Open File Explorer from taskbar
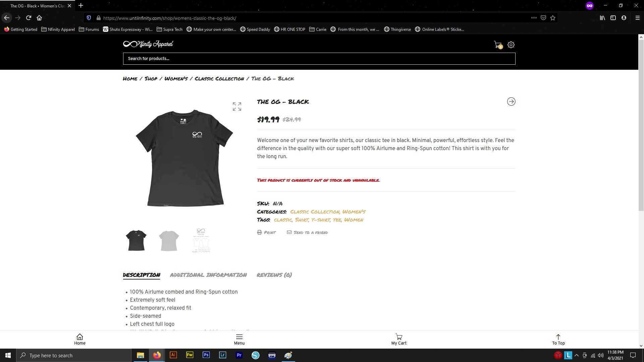This screenshot has width=644, height=362. point(140,355)
